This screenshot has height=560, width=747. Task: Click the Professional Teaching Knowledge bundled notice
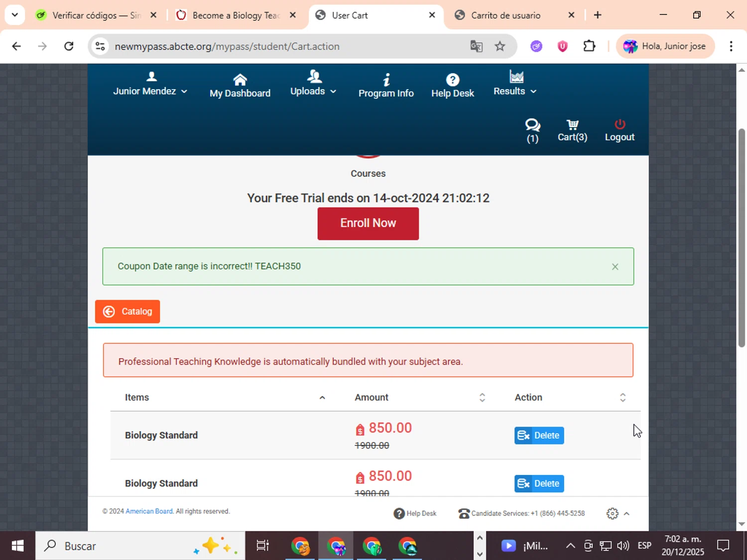pos(368,360)
